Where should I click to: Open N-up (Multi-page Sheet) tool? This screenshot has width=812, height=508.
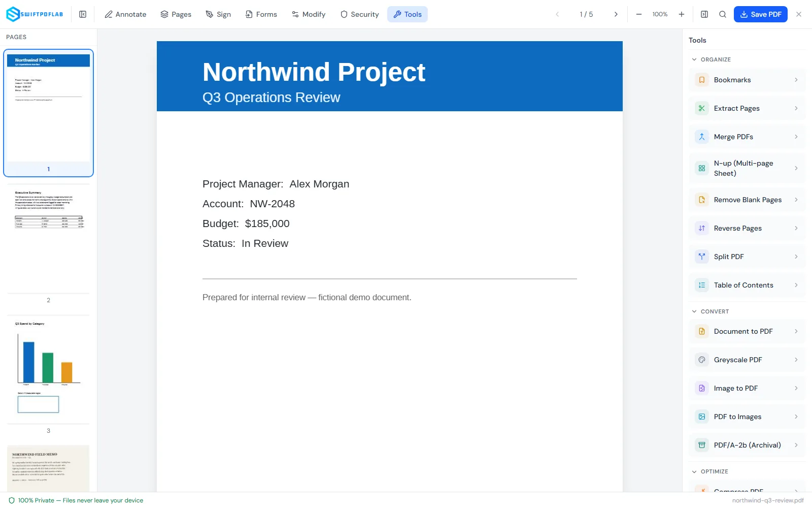click(x=747, y=168)
